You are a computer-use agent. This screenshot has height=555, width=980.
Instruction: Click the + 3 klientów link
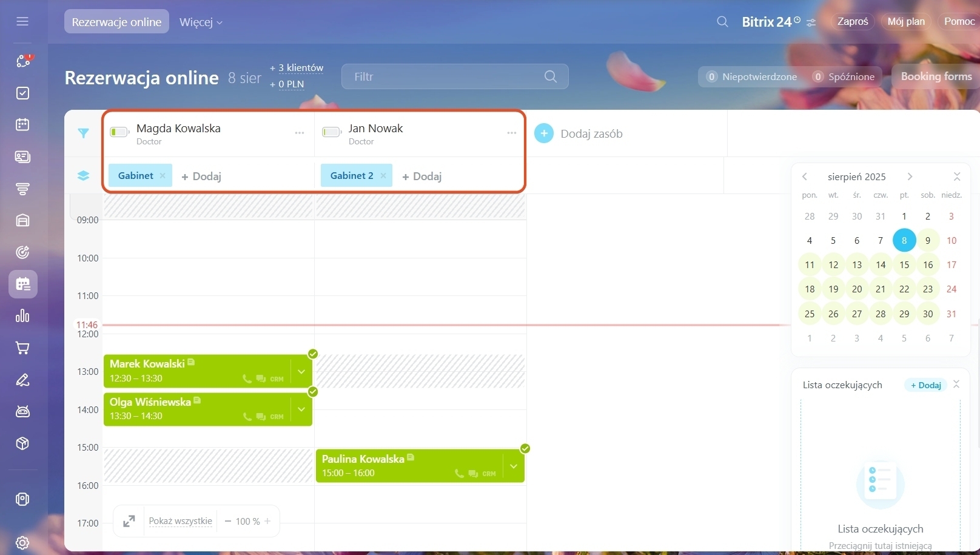pos(297,67)
